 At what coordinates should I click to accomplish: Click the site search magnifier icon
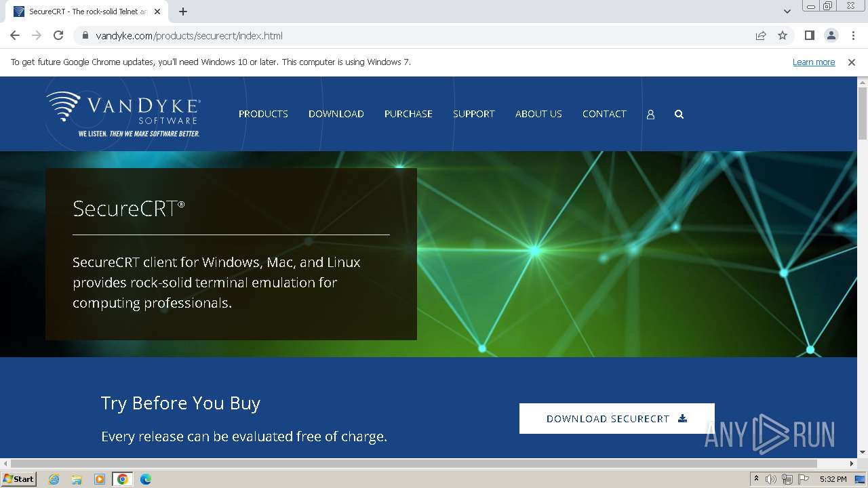click(679, 115)
